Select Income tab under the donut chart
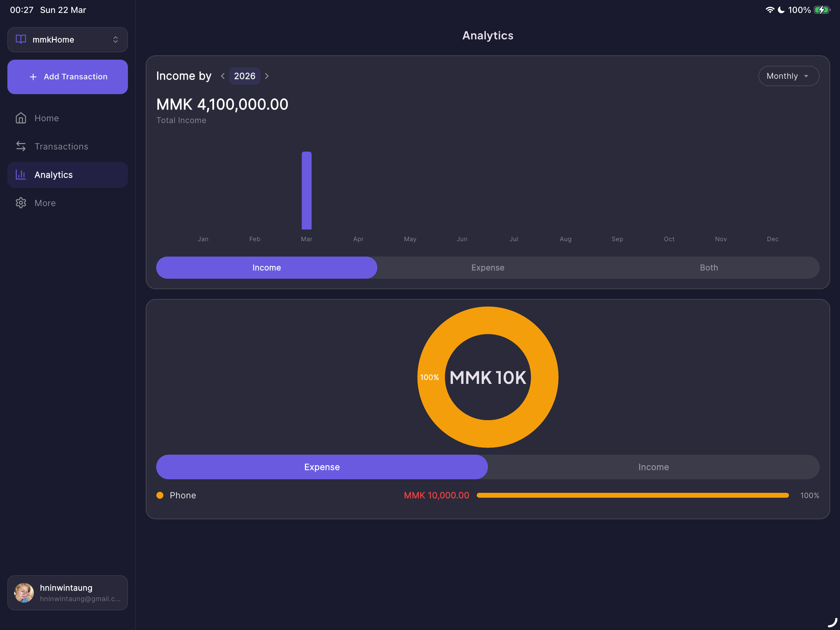Image resolution: width=840 pixels, height=630 pixels. coord(654,467)
